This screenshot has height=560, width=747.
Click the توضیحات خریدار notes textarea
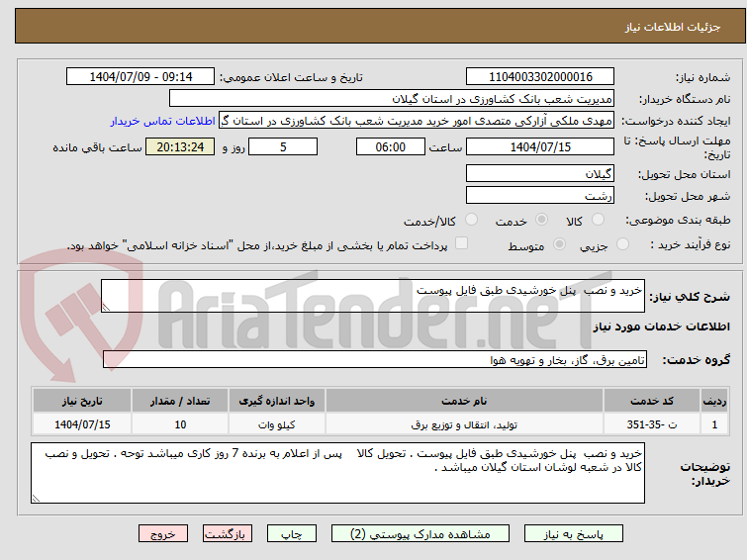click(x=337, y=473)
